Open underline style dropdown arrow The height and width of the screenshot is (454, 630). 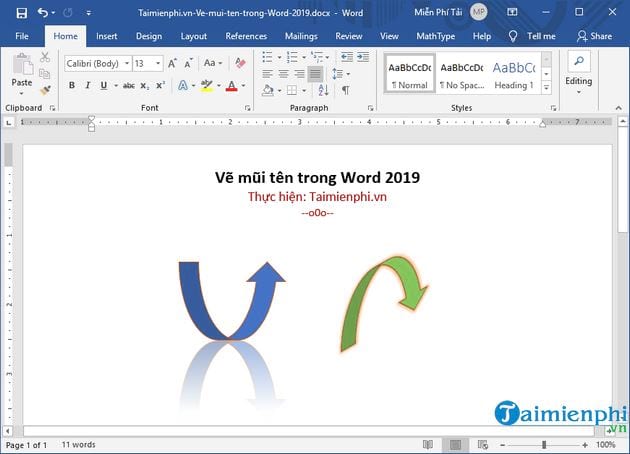(x=116, y=86)
